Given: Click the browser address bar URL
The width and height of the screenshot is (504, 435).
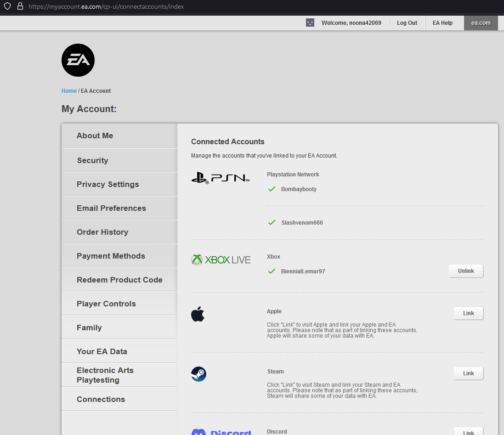Looking at the screenshot, I should click(106, 6).
